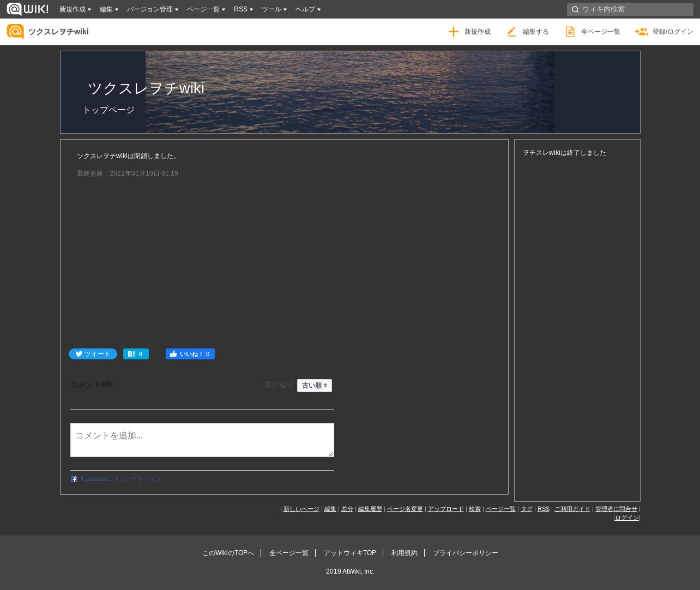
Task: Open the プライバシーポリシー link
Action: (465, 553)
